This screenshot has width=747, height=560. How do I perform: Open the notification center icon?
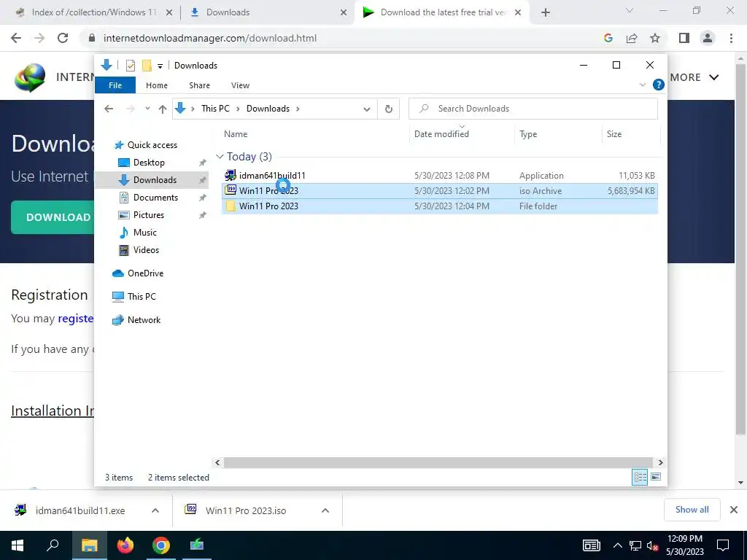click(x=723, y=545)
